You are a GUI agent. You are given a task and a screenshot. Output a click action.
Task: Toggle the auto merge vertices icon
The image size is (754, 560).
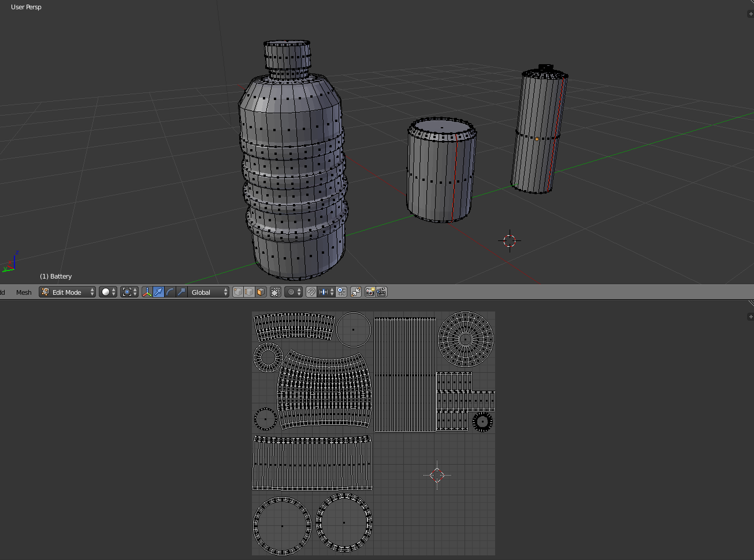pyautogui.click(x=356, y=292)
